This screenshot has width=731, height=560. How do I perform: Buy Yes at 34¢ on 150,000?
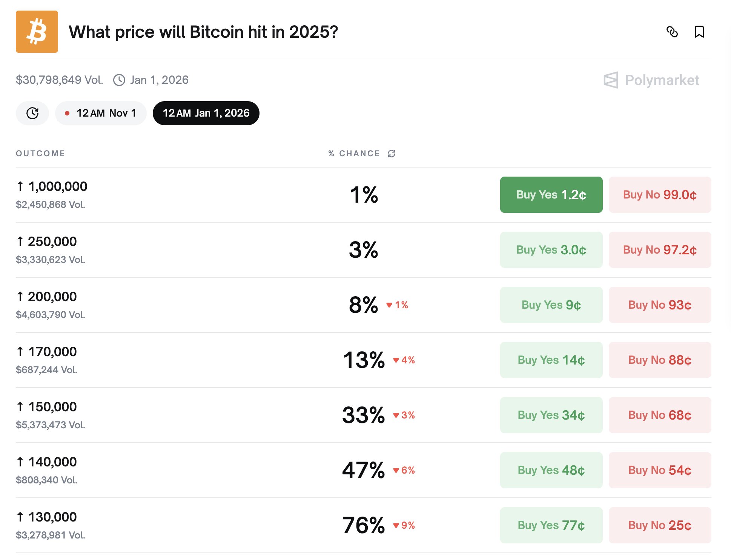point(551,415)
